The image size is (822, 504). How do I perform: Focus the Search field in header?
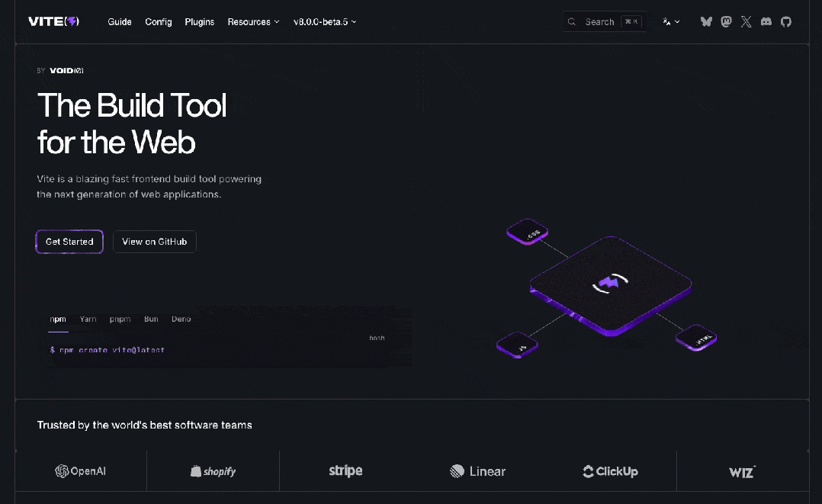point(605,21)
